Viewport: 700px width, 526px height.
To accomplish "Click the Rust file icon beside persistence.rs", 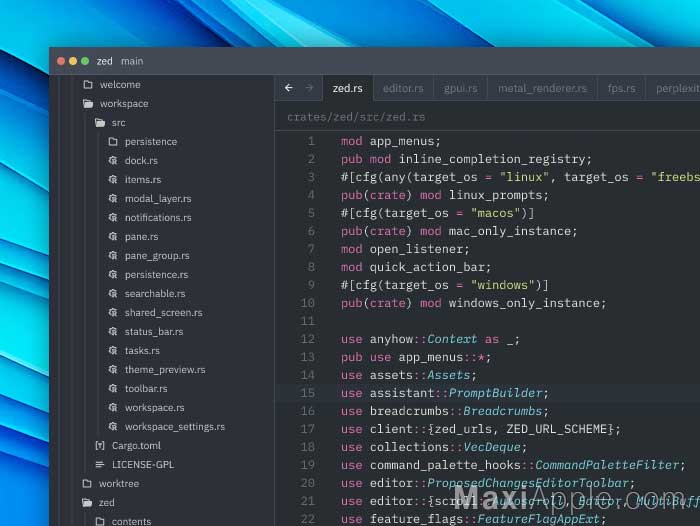I will click(x=113, y=274).
